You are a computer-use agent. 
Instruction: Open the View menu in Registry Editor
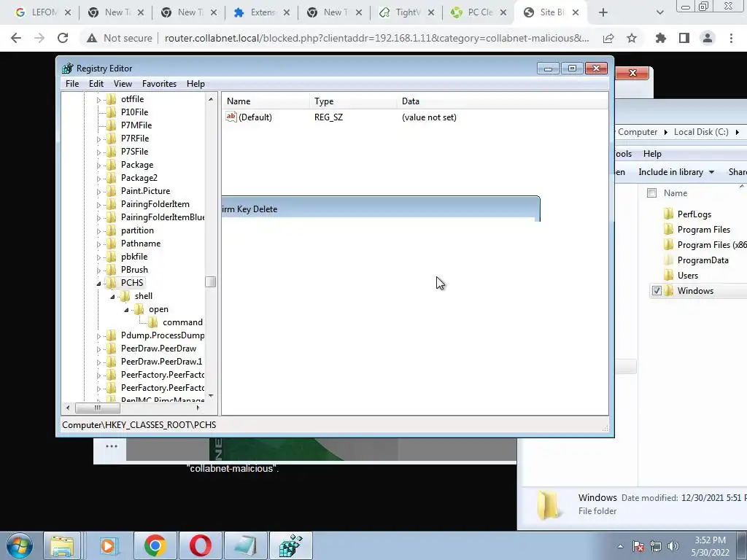point(123,84)
